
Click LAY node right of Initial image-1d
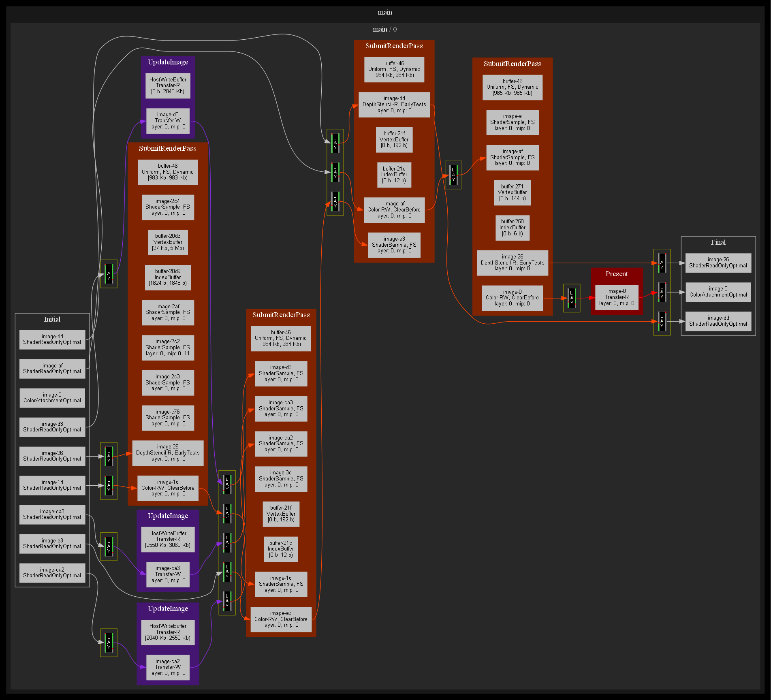[x=109, y=485]
